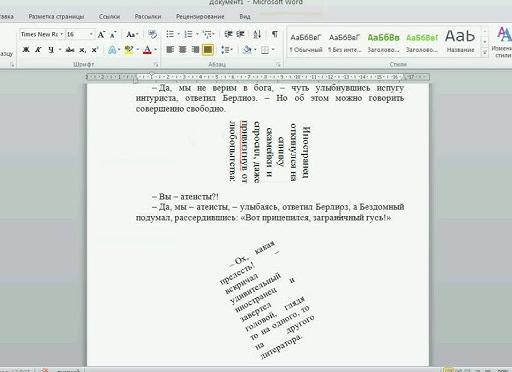Apply numbered list

[188, 34]
